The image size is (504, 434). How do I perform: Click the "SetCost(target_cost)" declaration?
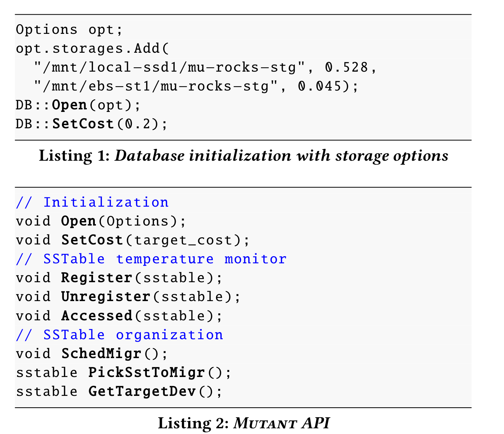click(x=155, y=240)
